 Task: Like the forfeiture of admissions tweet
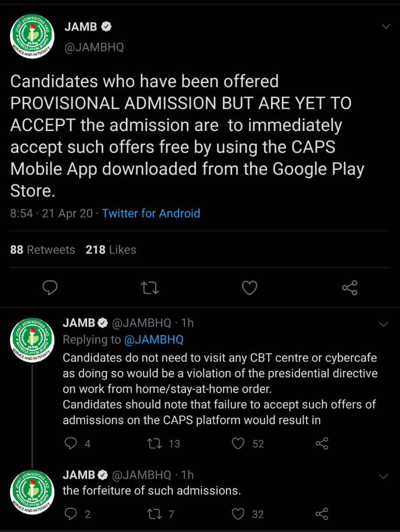239,514
